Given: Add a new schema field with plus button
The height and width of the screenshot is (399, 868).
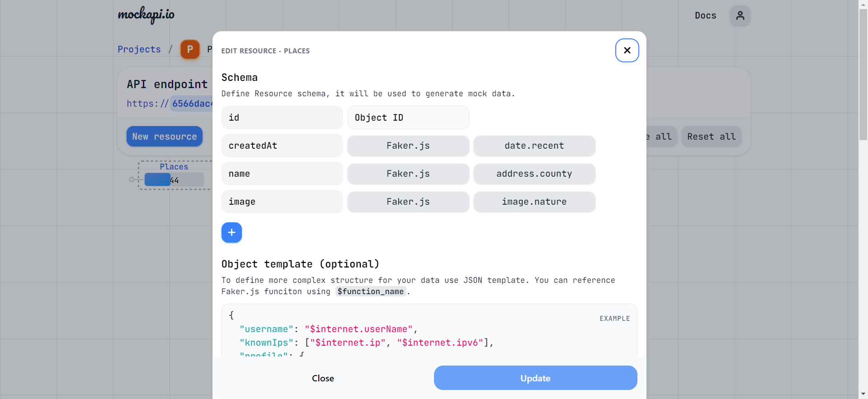Looking at the screenshot, I should [231, 233].
